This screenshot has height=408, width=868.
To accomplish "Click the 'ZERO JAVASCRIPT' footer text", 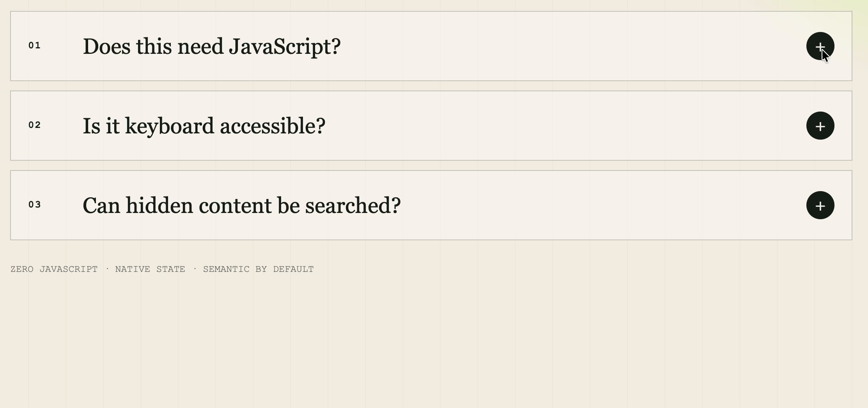I will click(x=54, y=269).
